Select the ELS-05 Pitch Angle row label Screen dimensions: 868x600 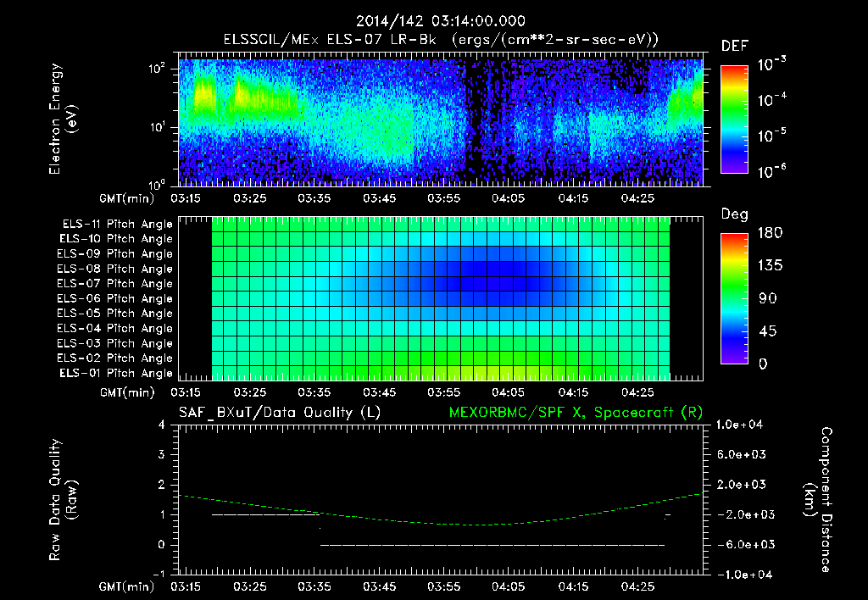[x=114, y=314]
